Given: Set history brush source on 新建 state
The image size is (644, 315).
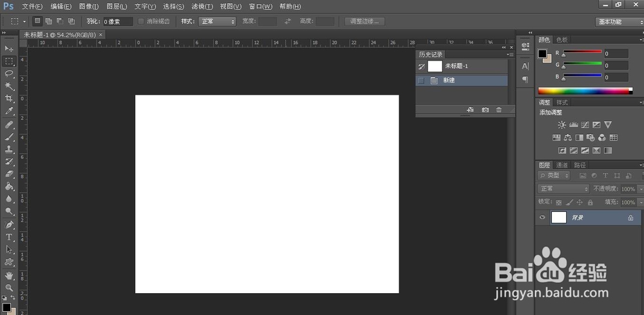Looking at the screenshot, I should tap(421, 81).
